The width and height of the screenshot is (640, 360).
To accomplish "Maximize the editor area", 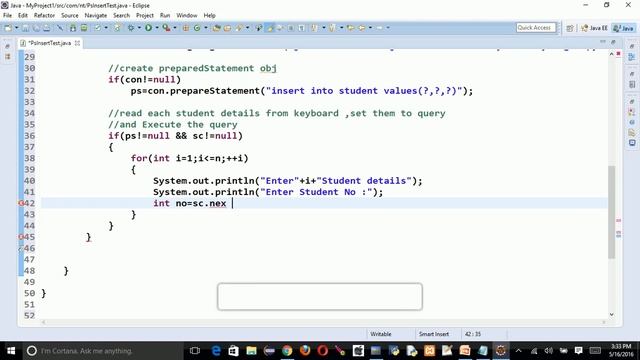I will click(x=613, y=42).
